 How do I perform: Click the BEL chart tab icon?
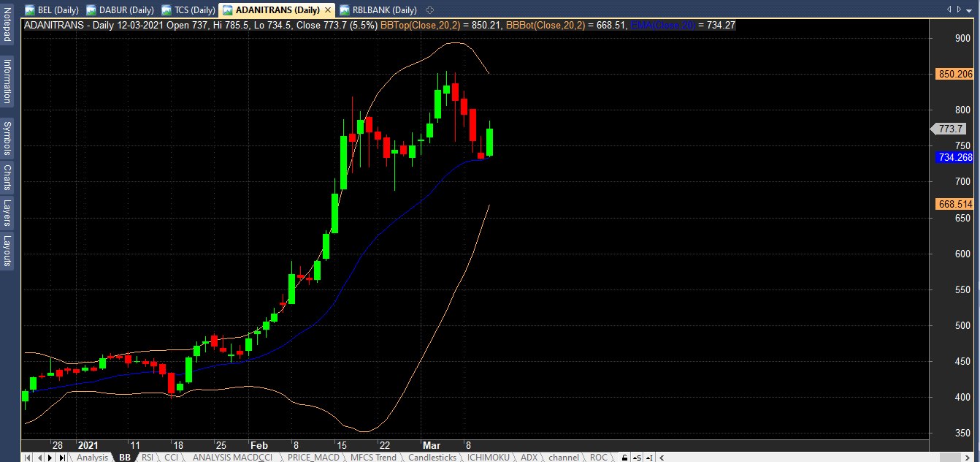(29, 10)
